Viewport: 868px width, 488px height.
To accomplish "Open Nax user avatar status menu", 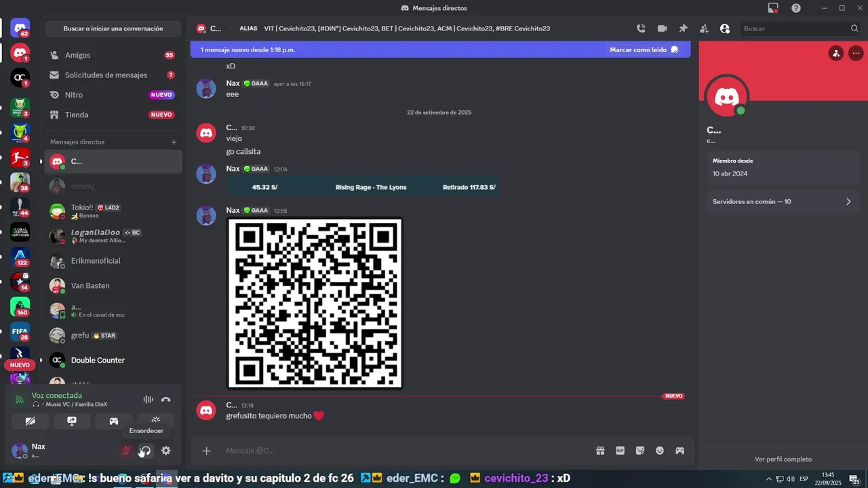I will (20, 451).
